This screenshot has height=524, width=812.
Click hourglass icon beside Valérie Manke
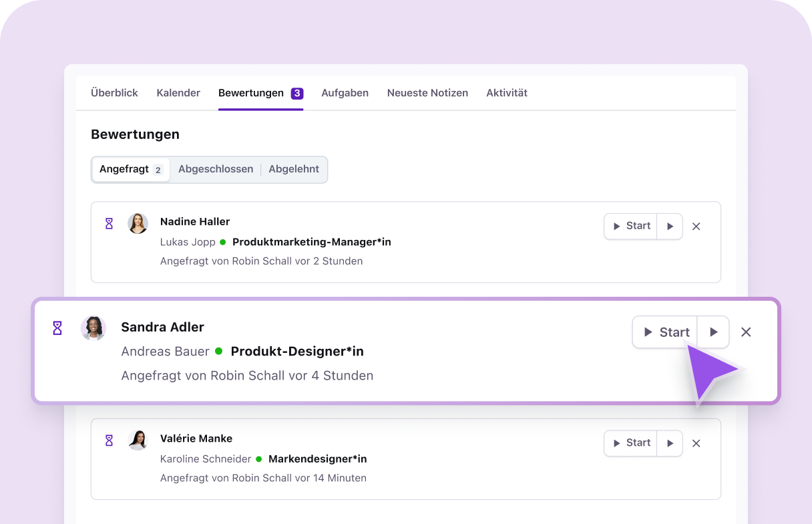[x=109, y=440]
